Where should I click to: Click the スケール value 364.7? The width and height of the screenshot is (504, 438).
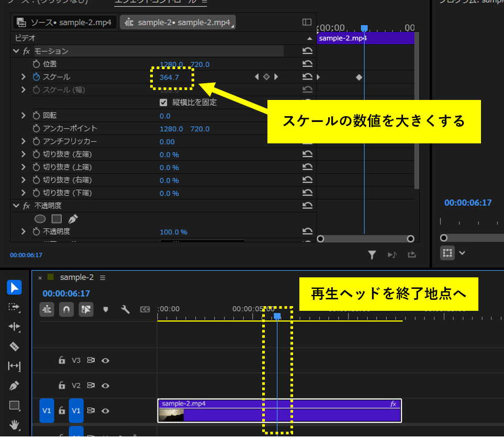pyautogui.click(x=169, y=77)
